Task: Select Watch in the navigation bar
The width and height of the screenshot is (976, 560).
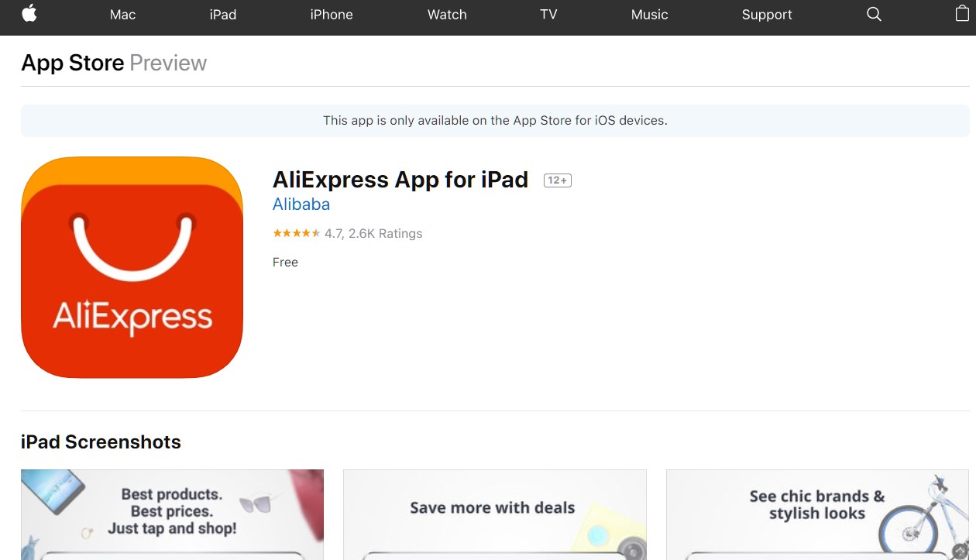Action: point(447,14)
